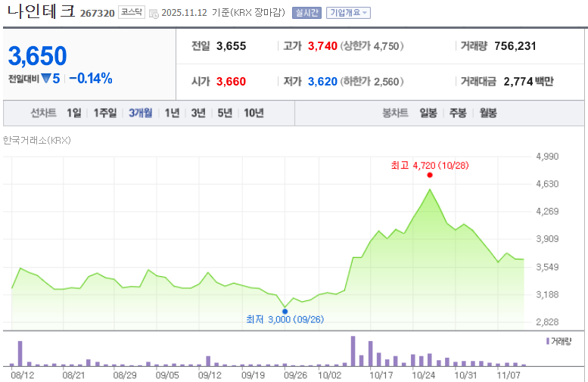Select the 10년 line chart tab

tap(254, 113)
